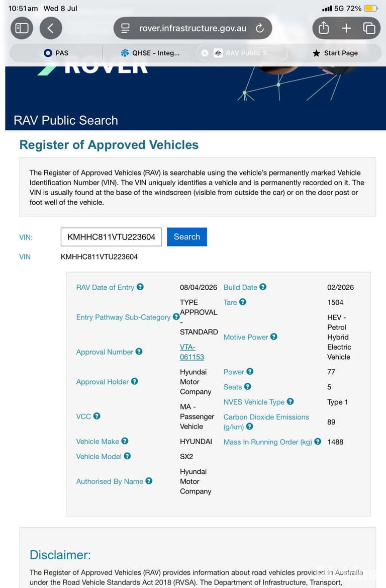Select the Disclaimer heading
Screen dimensions: 386x588
pos(60,555)
